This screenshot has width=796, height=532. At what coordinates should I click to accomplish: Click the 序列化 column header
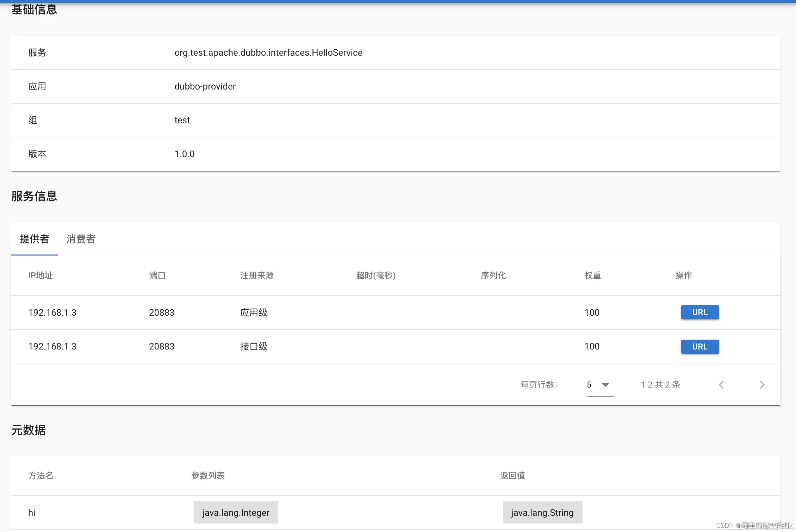[x=493, y=276]
